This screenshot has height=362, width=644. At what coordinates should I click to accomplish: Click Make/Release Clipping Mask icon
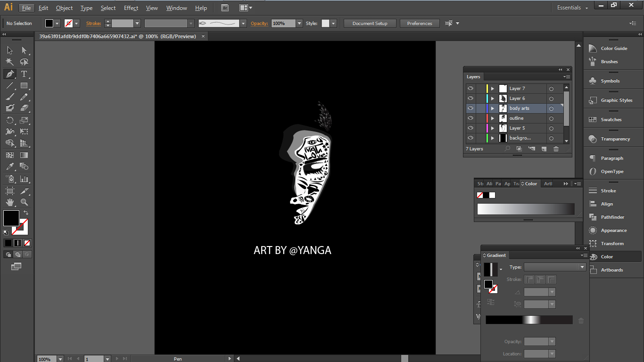click(519, 149)
